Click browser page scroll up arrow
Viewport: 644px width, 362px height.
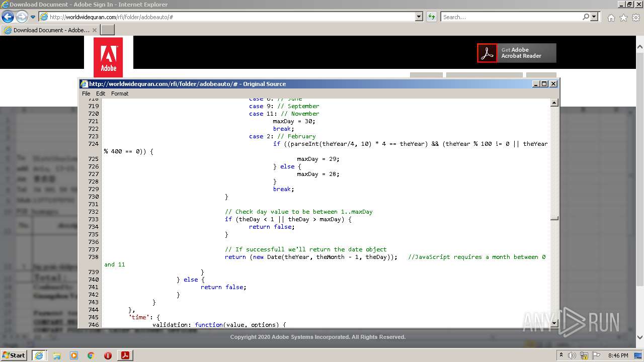click(x=639, y=47)
